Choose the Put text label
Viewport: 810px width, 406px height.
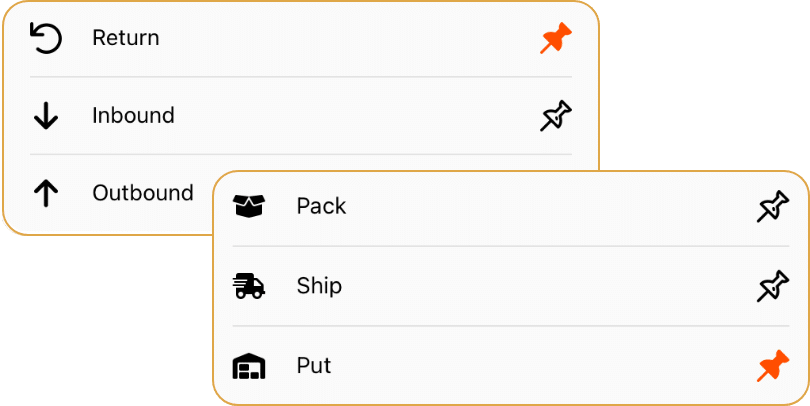(x=314, y=366)
